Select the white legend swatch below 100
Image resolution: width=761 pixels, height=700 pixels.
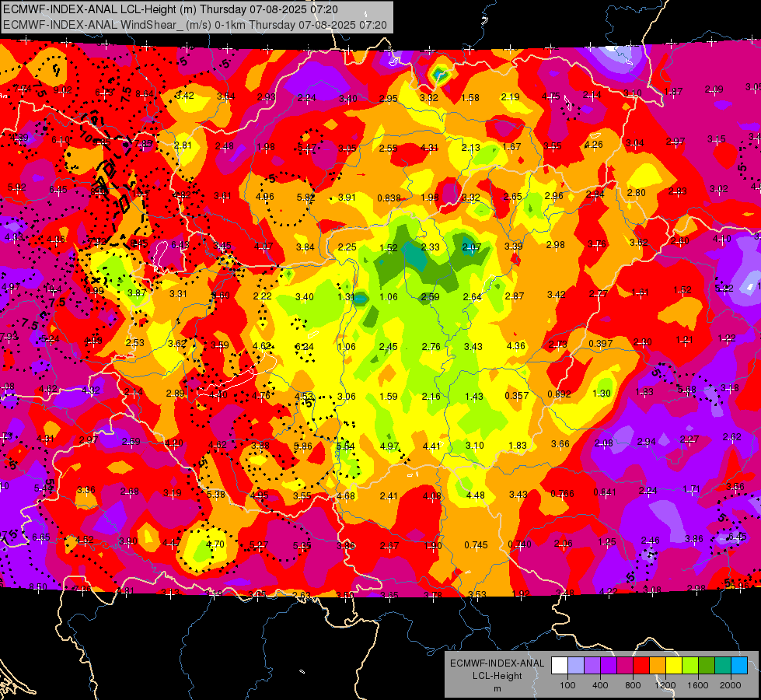(560, 665)
